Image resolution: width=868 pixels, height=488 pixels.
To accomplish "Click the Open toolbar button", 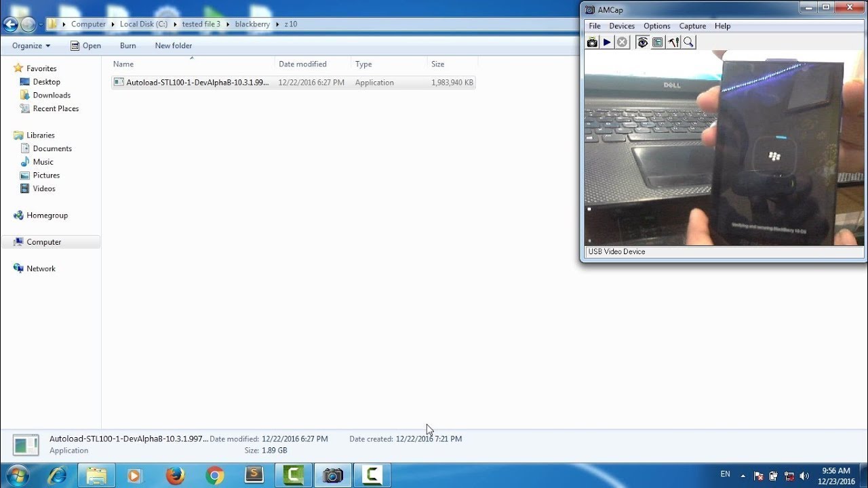I will (x=85, y=45).
